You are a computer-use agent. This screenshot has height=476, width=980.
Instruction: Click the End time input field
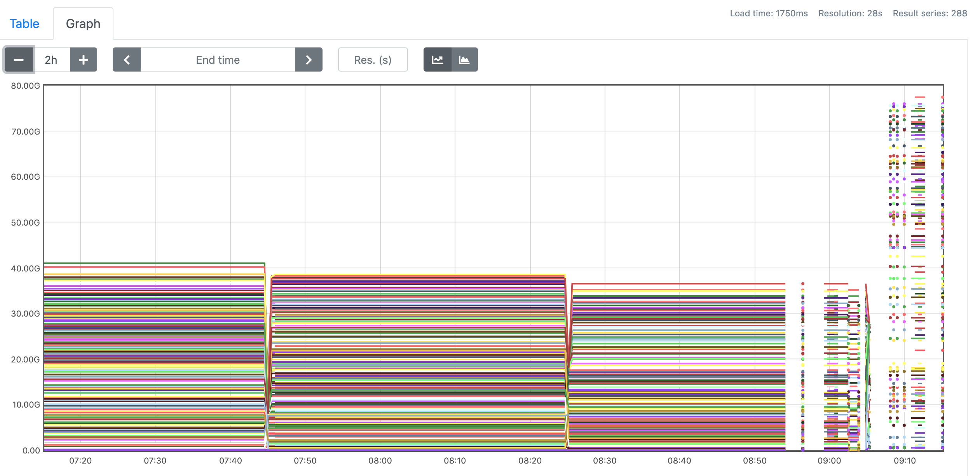(218, 60)
